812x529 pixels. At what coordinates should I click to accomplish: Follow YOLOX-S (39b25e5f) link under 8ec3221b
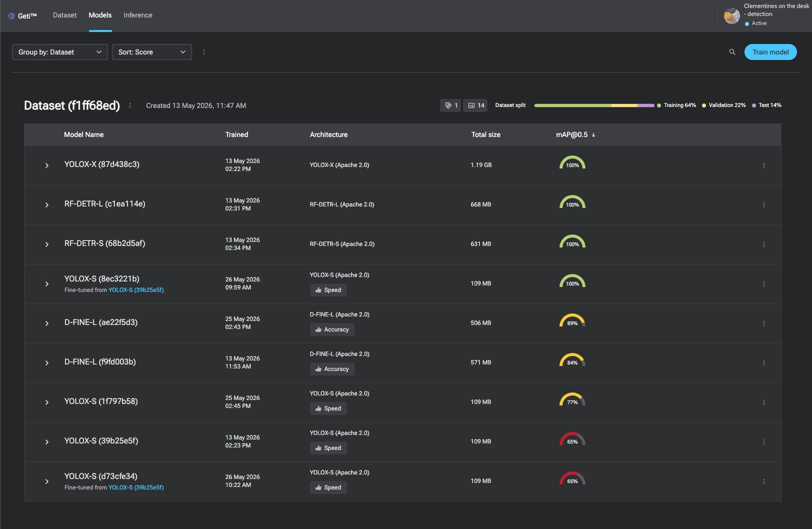click(x=136, y=290)
